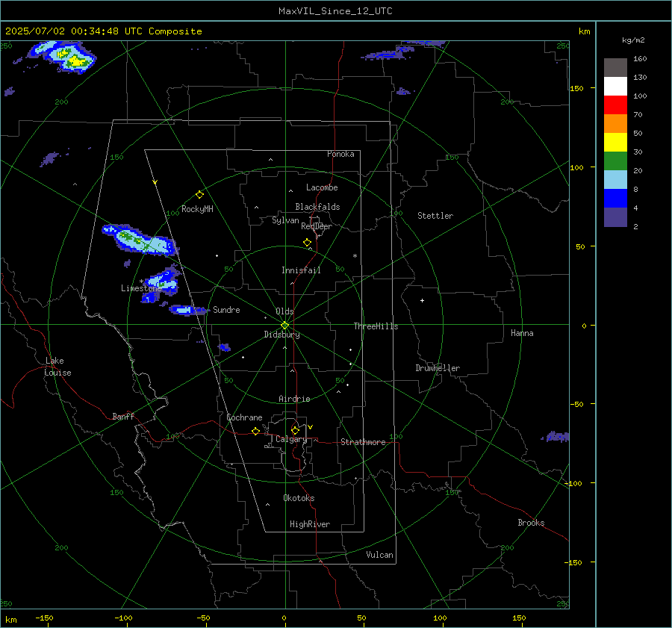Click the Banff label
Image resolution: width=672 pixels, height=628 pixels.
[x=123, y=416]
